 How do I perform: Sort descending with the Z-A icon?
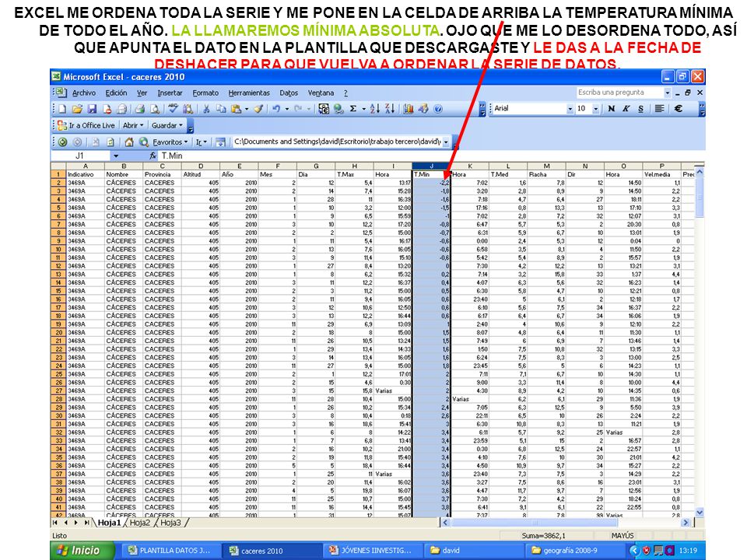(390, 109)
